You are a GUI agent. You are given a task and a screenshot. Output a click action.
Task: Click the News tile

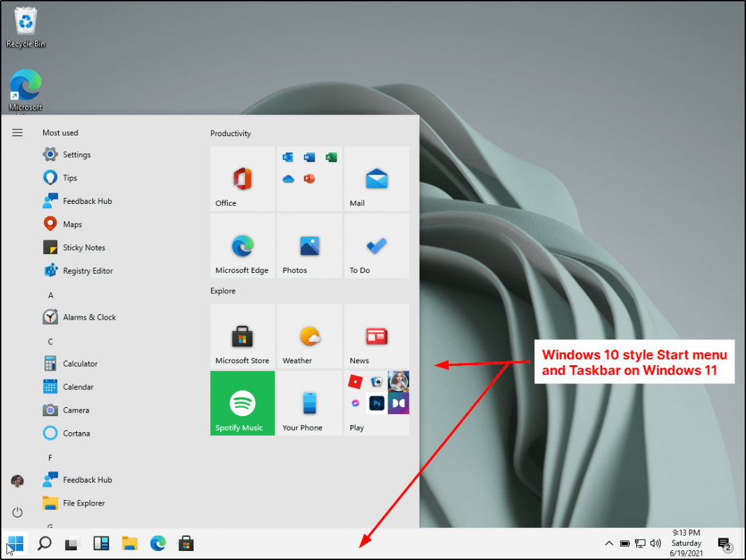tap(376, 336)
